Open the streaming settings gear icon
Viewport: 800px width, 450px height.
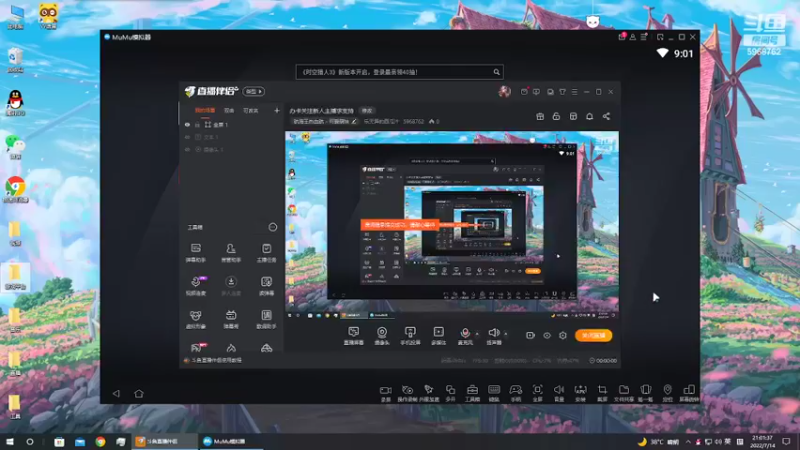[x=563, y=336]
